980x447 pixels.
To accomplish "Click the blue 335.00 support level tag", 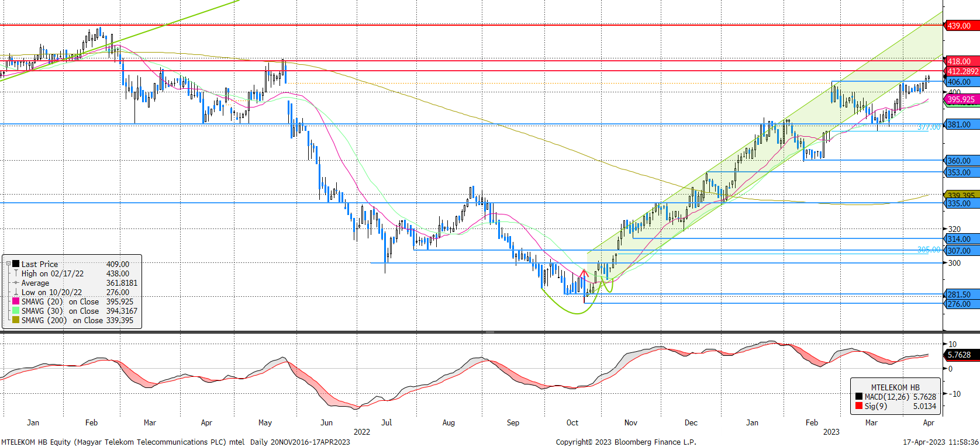I will [x=959, y=203].
